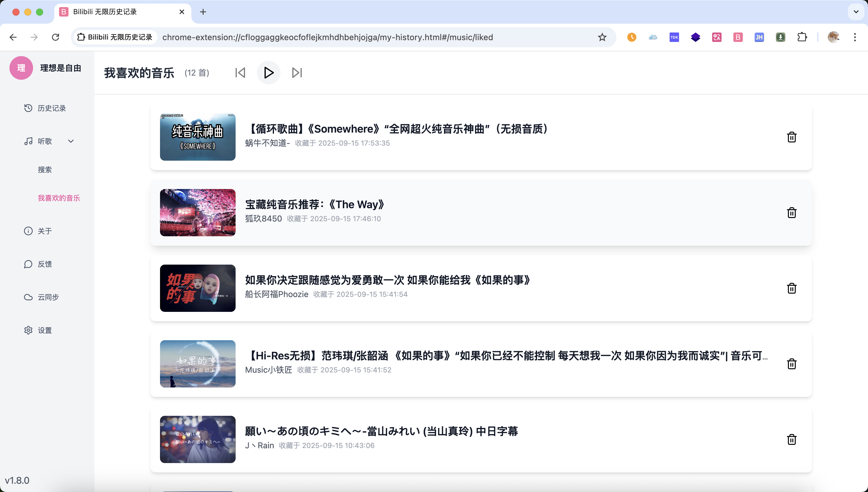The height and width of the screenshot is (492, 868).
Task: Click uploader name J丶Rain
Action: [x=260, y=446]
